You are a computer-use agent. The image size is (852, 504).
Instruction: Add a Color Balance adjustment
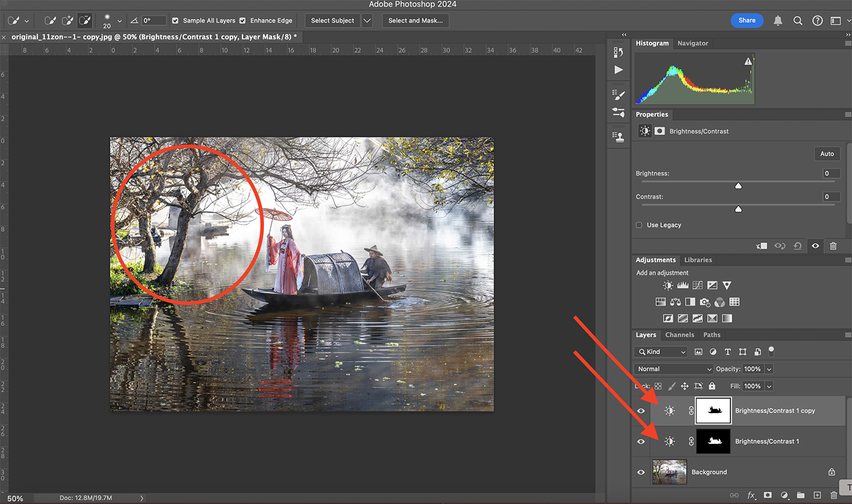(x=675, y=302)
